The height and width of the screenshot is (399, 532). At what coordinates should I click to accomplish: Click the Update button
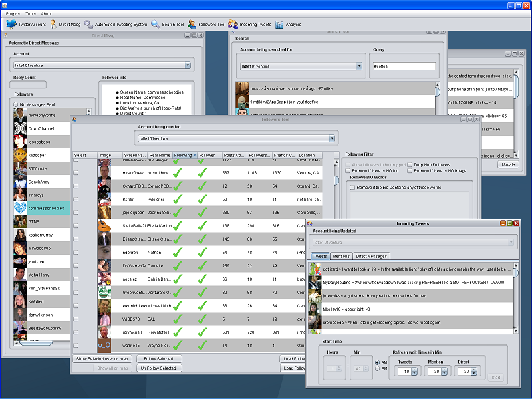(508, 164)
